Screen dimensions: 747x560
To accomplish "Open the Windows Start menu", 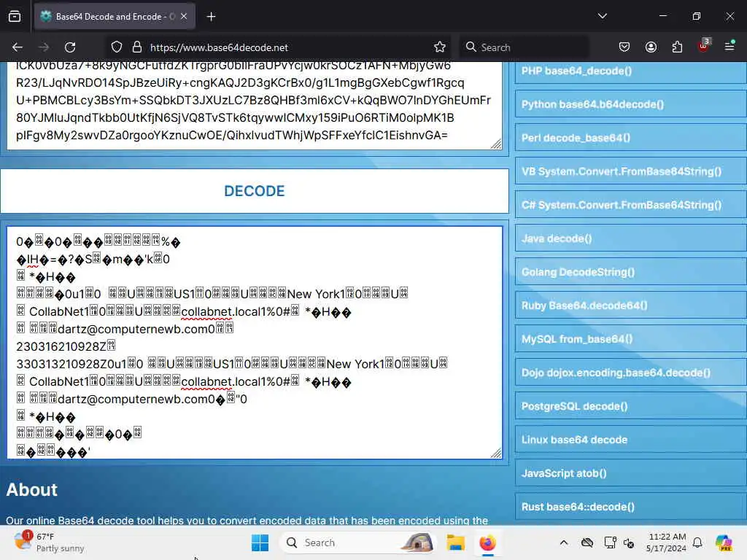I will (260, 542).
